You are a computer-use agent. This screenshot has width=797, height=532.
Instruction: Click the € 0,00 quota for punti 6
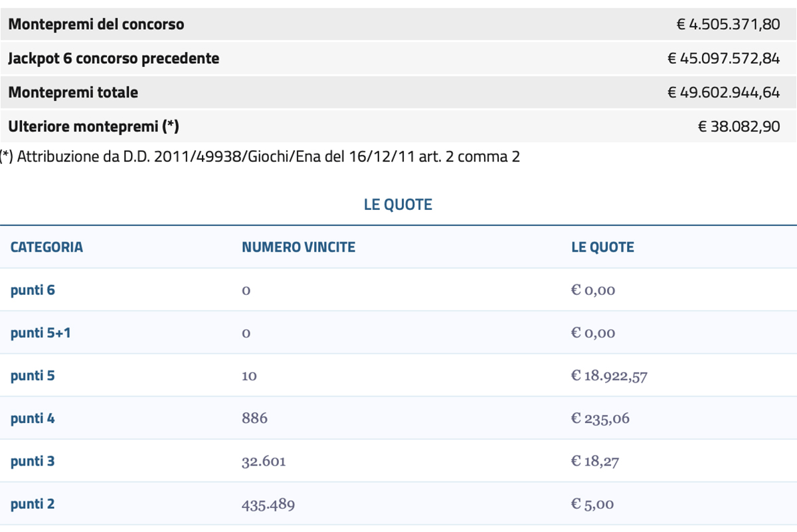pyautogui.click(x=593, y=290)
